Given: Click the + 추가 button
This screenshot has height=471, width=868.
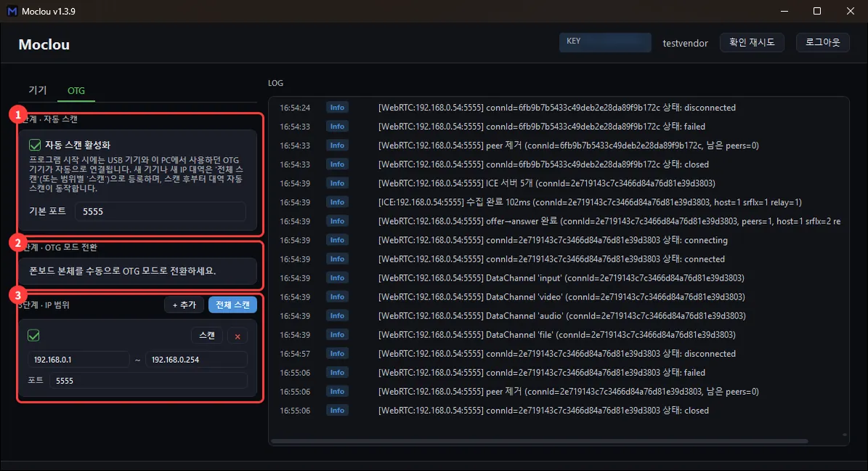Looking at the screenshot, I should click(x=184, y=305).
